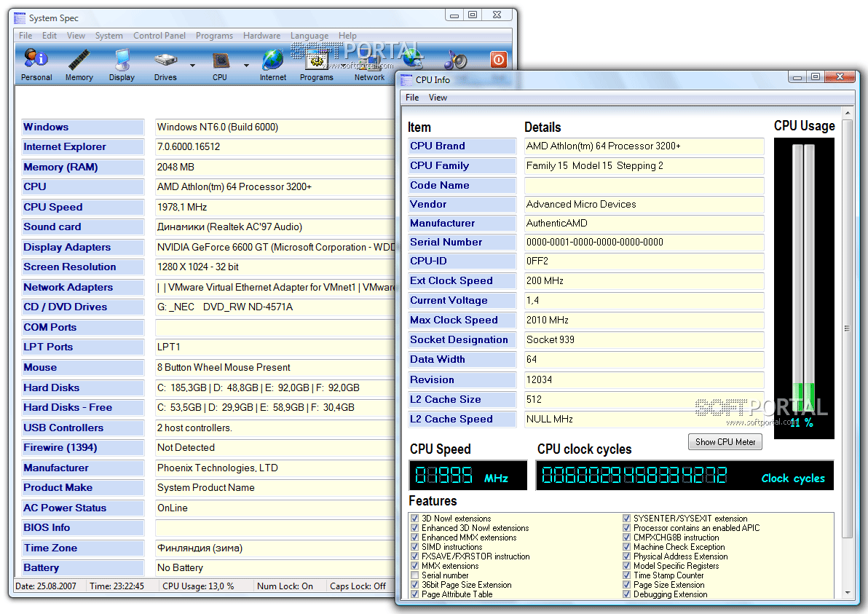The height and width of the screenshot is (614, 868).
Task: Uncheck the Machine Check Exception checkbox
Action: pyautogui.click(x=627, y=547)
